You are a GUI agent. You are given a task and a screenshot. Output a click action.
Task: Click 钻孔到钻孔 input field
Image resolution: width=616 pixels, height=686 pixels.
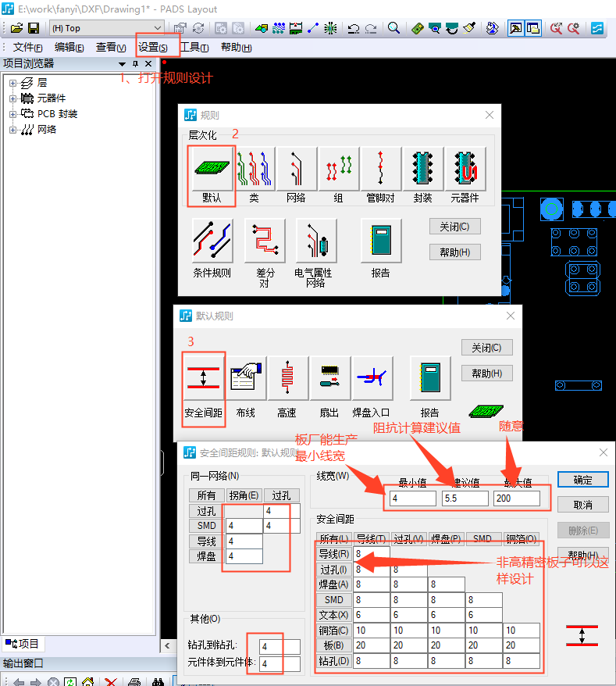280,646
